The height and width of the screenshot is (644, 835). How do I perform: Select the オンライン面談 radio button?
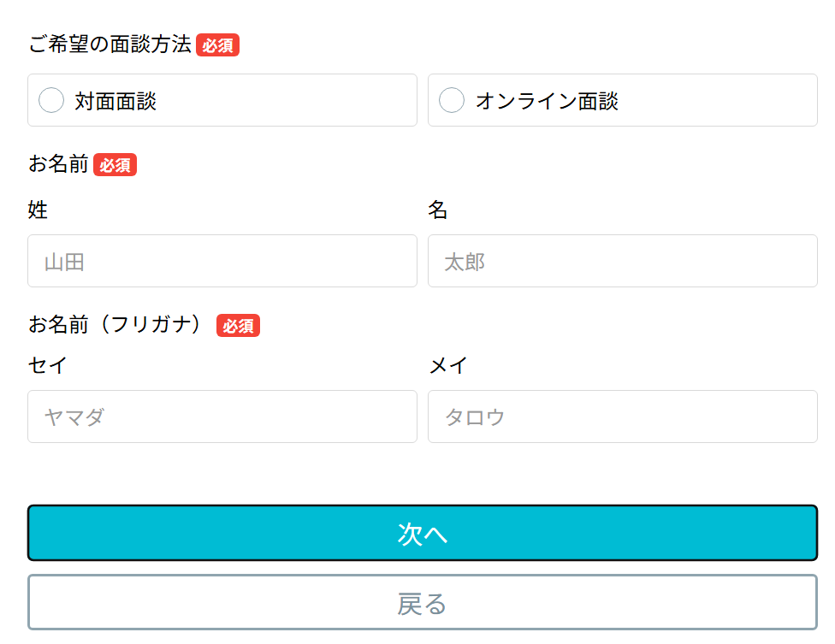click(x=452, y=101)
